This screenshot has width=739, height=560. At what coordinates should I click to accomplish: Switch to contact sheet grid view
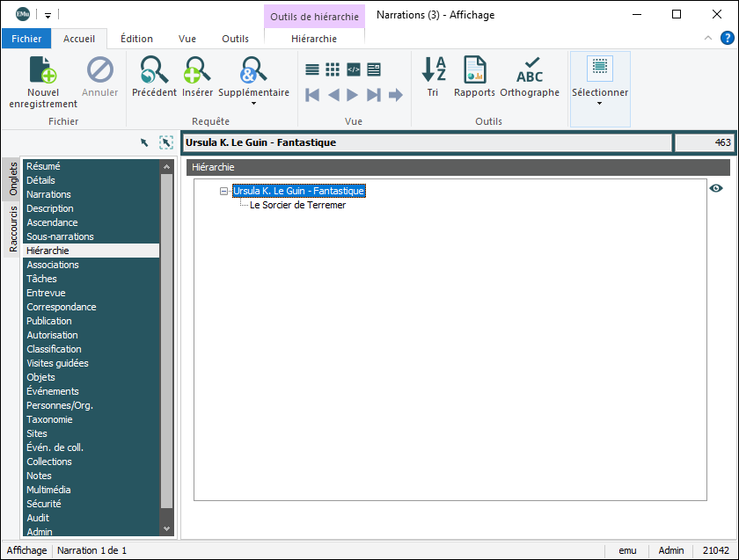(333, 69)
